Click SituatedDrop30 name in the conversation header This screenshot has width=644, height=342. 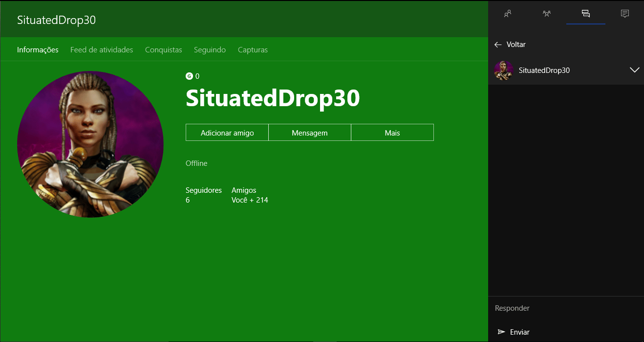tap(544, 70)
